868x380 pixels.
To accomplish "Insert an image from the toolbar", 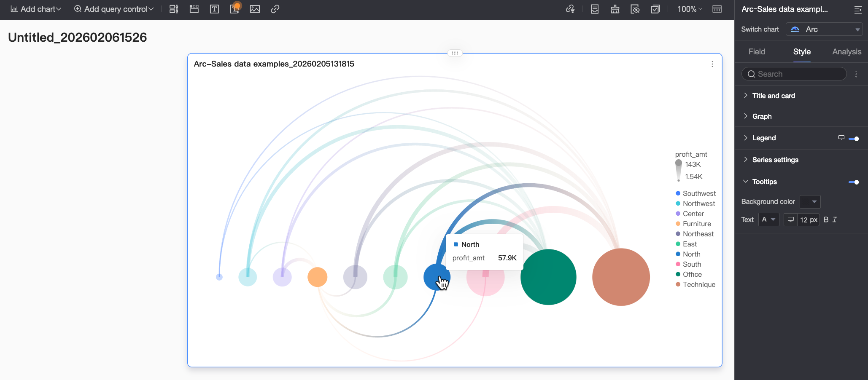I will tap(255, 9).
